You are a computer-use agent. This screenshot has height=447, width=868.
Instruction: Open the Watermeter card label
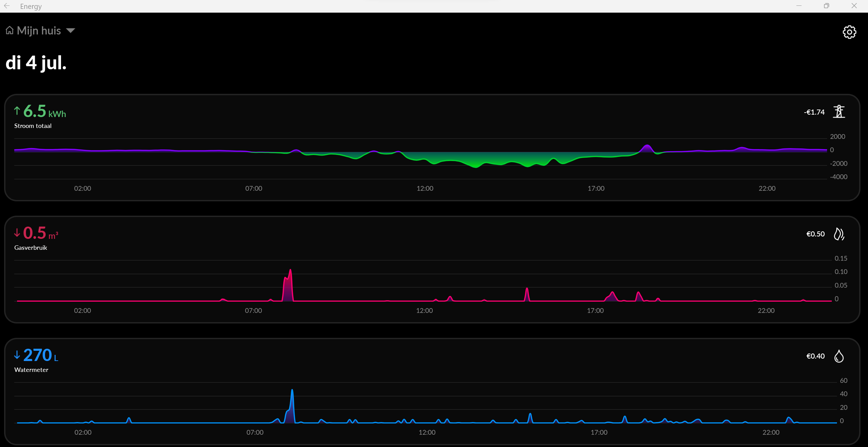click(x=31, y=370)
